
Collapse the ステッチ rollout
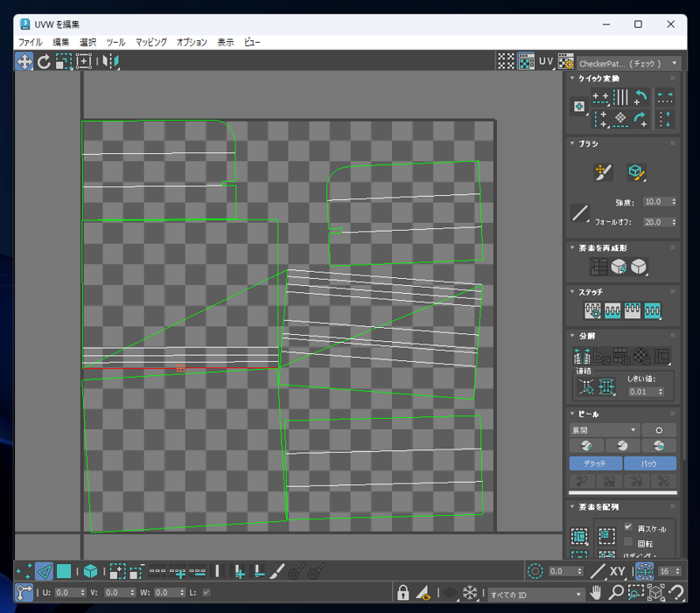pyautogui.click(x=572, y=292)
